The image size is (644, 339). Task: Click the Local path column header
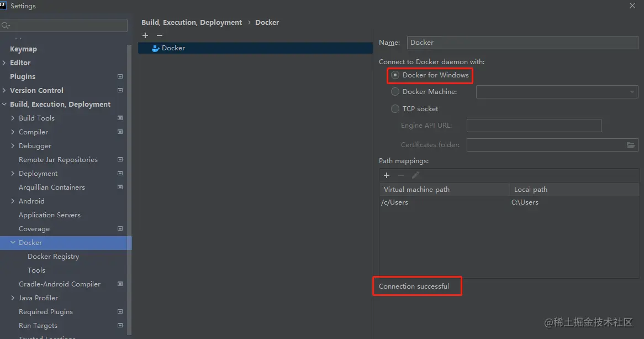[574, 190]
